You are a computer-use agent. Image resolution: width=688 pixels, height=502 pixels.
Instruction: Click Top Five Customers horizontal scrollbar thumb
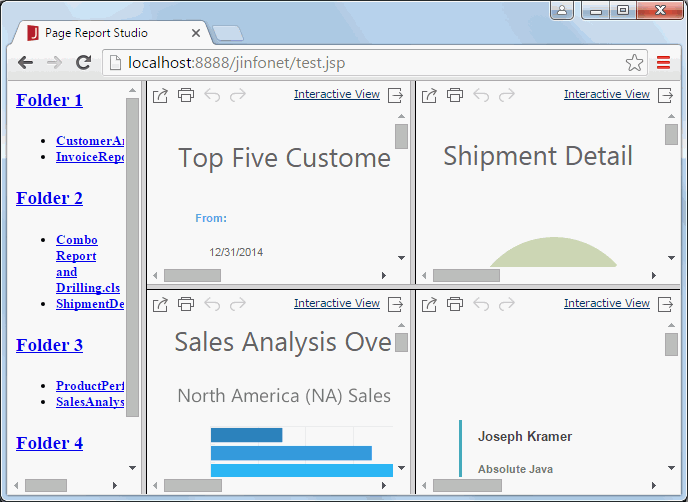point(192,276)
